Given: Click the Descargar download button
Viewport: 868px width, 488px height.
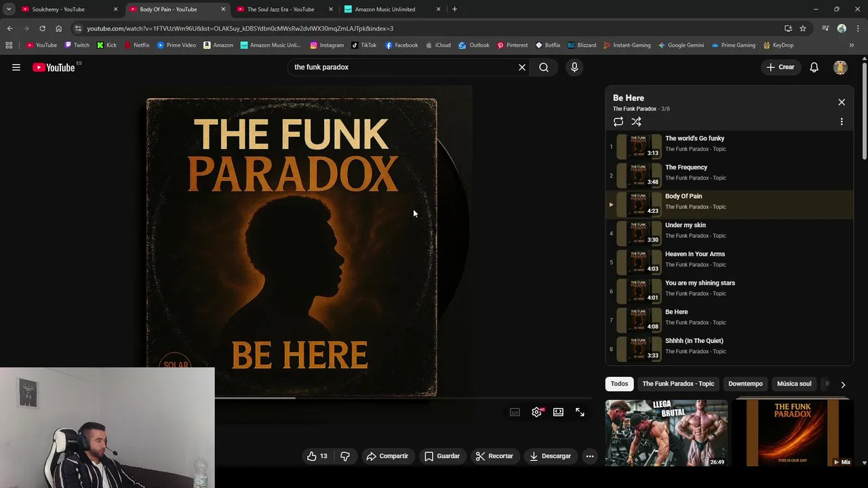Looking at the screenshot, I should [551, 456].
